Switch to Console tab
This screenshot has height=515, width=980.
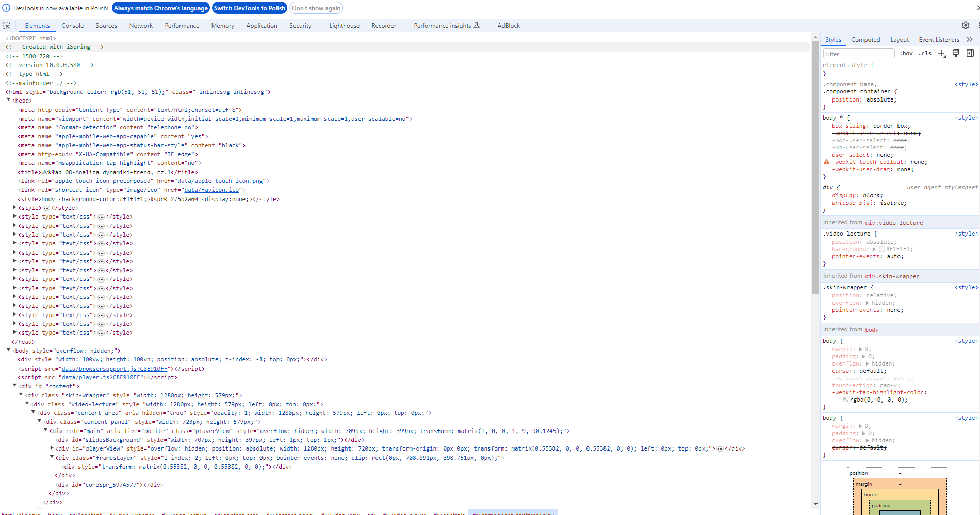point(72,26)
